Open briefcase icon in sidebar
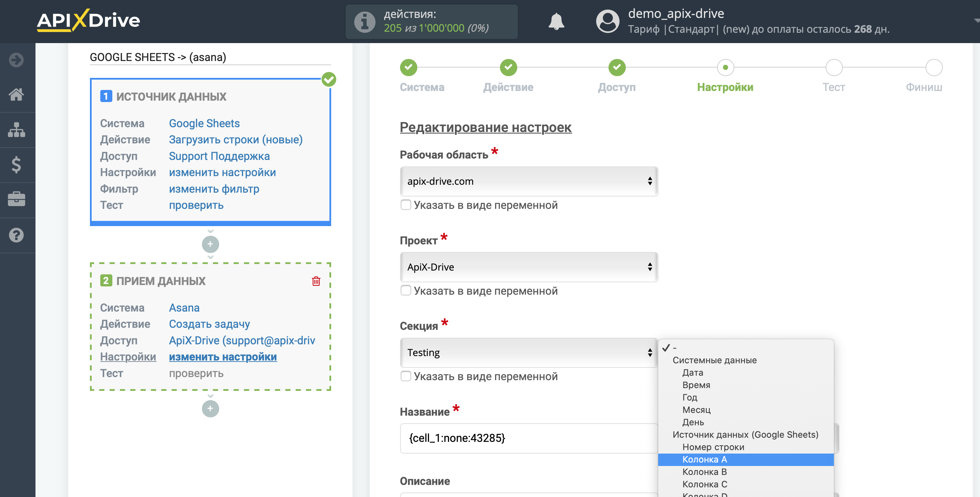The height and width of the screenshot is (497, 980). tap(16, 200)
